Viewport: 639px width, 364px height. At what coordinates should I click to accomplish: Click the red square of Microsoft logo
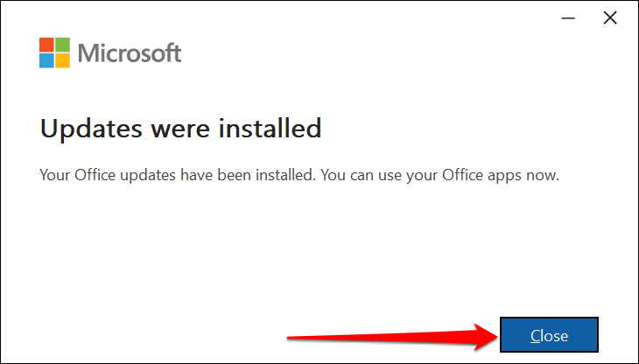point(47,44)
